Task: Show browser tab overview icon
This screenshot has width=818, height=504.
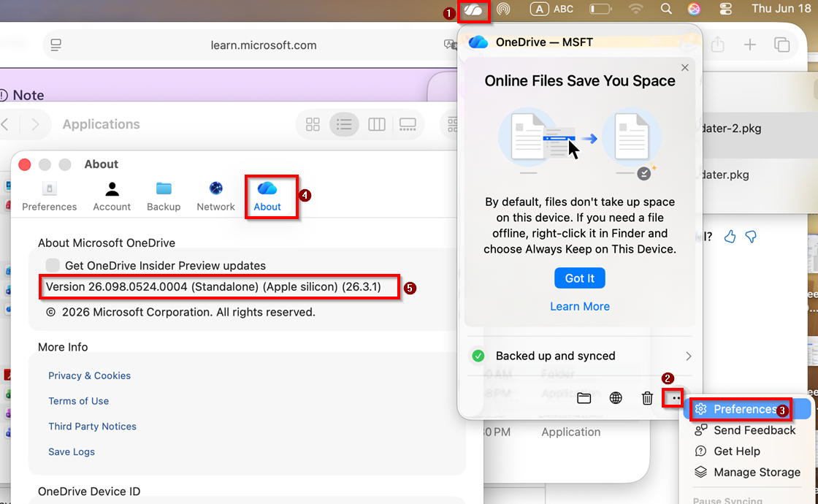Action: click(782, 45)
